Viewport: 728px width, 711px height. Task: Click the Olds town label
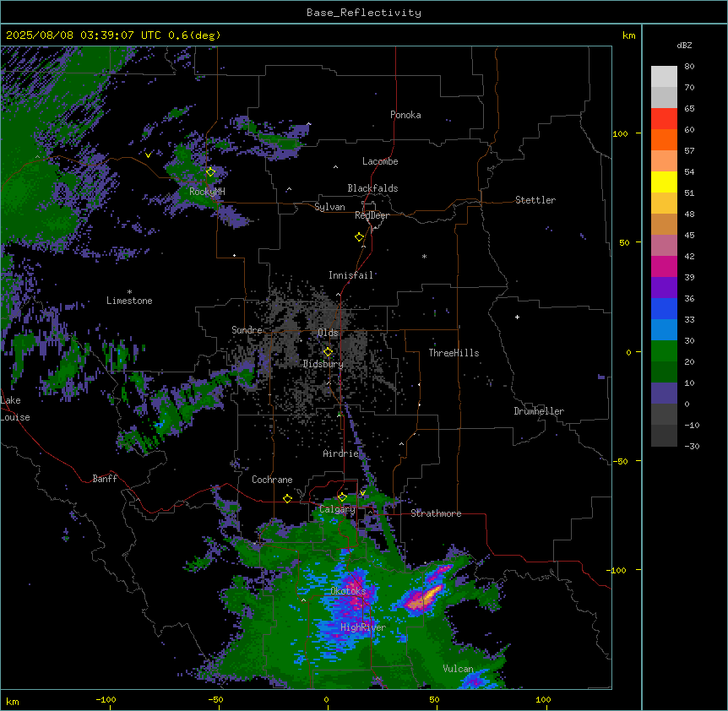pyautogui.click(x=328, y=333)
